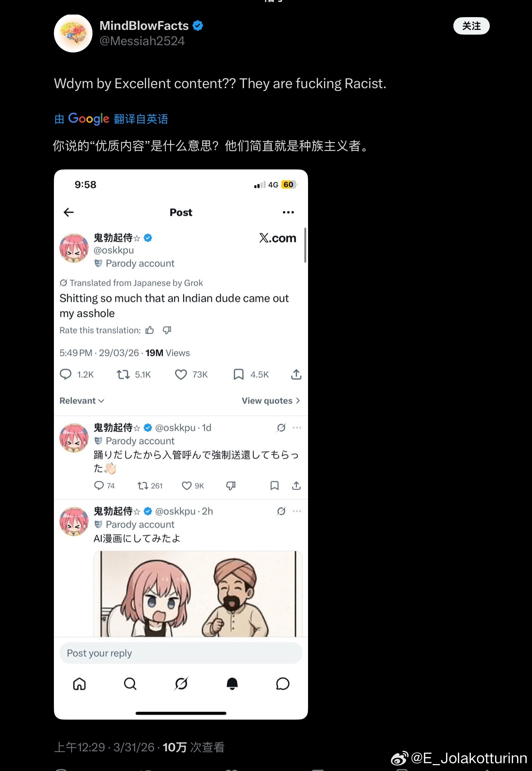Click the Grok icon on the 2h reply
Image resolution: width=532 pixels, height=771 pixels.
(x=281, y=511)
